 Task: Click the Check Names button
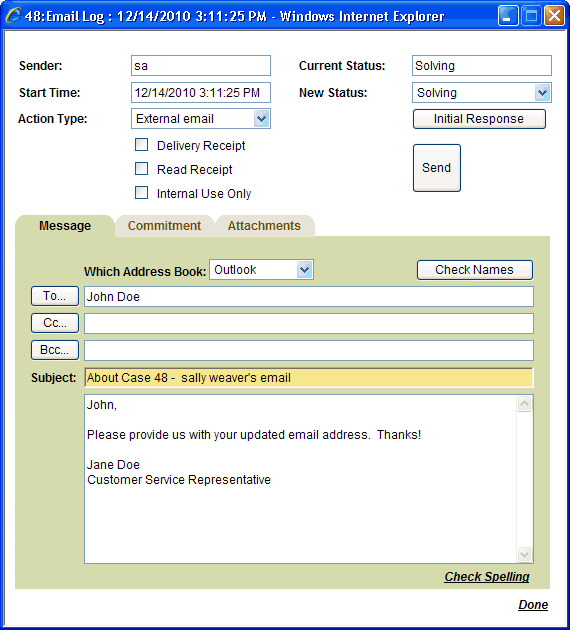click(x=475, y=270)
